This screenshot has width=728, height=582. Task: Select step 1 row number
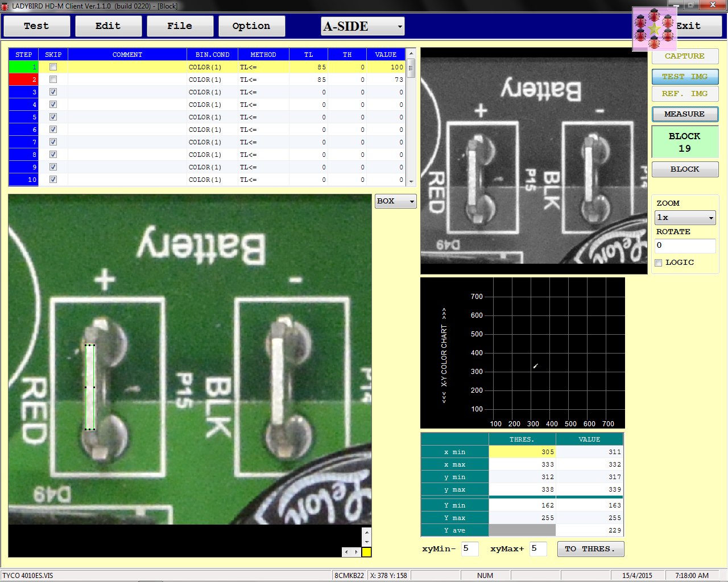point(23,67)
